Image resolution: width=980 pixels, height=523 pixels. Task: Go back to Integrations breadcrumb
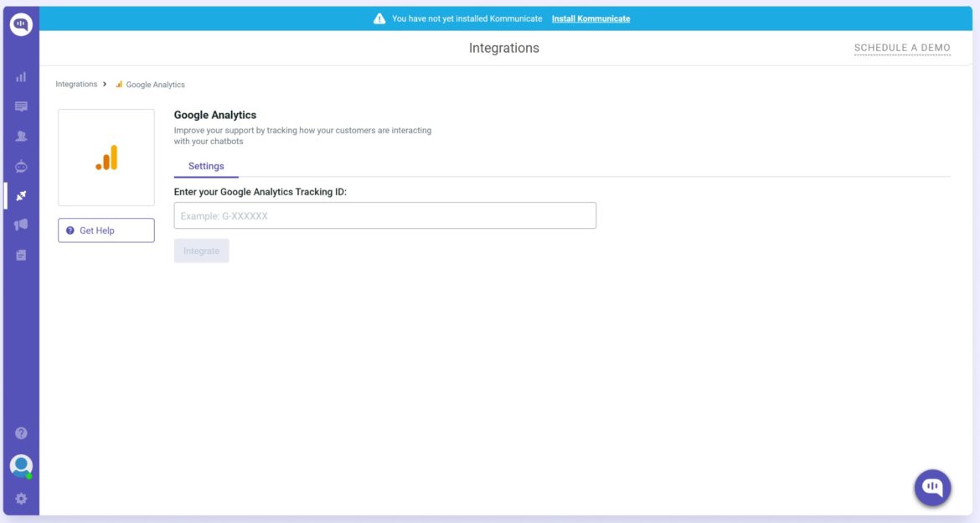(76, 85)
